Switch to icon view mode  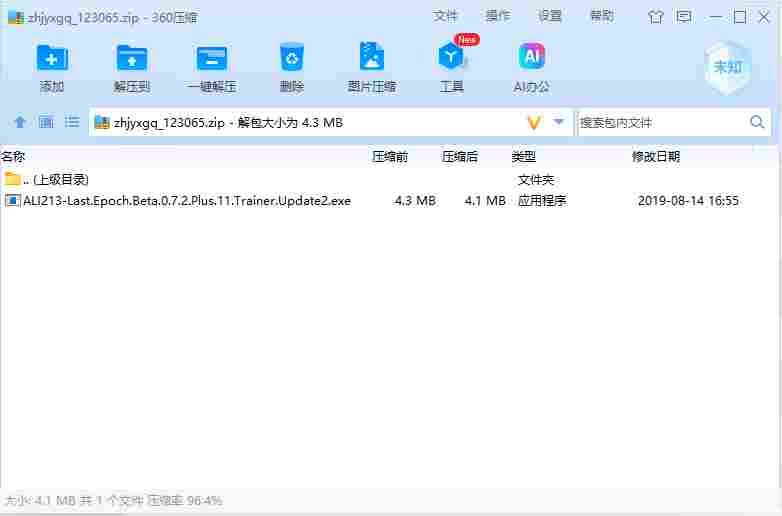tap(46, 122)
